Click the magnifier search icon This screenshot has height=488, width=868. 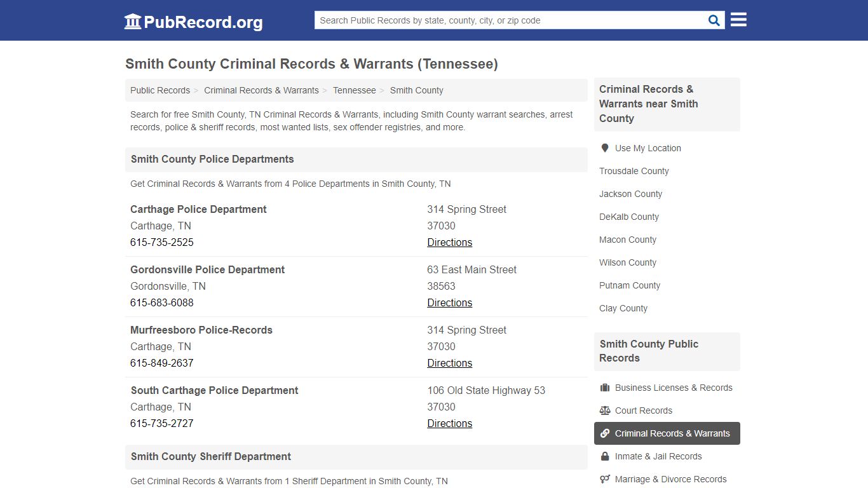point(714,20)
